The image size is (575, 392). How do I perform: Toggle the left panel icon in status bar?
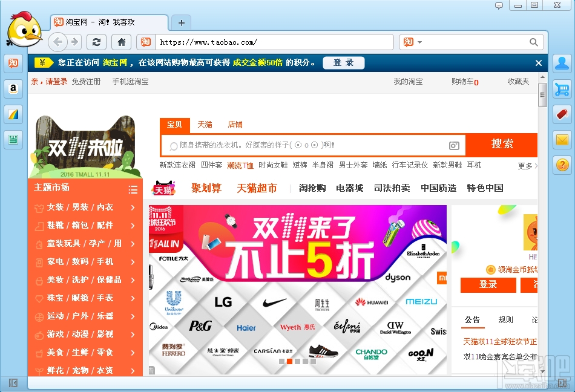click(x=13, y=383)
